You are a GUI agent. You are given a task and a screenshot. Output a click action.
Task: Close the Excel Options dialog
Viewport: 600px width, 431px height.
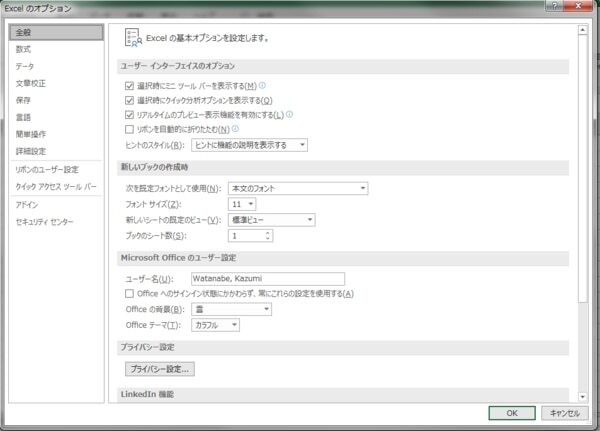click(580, 7)
